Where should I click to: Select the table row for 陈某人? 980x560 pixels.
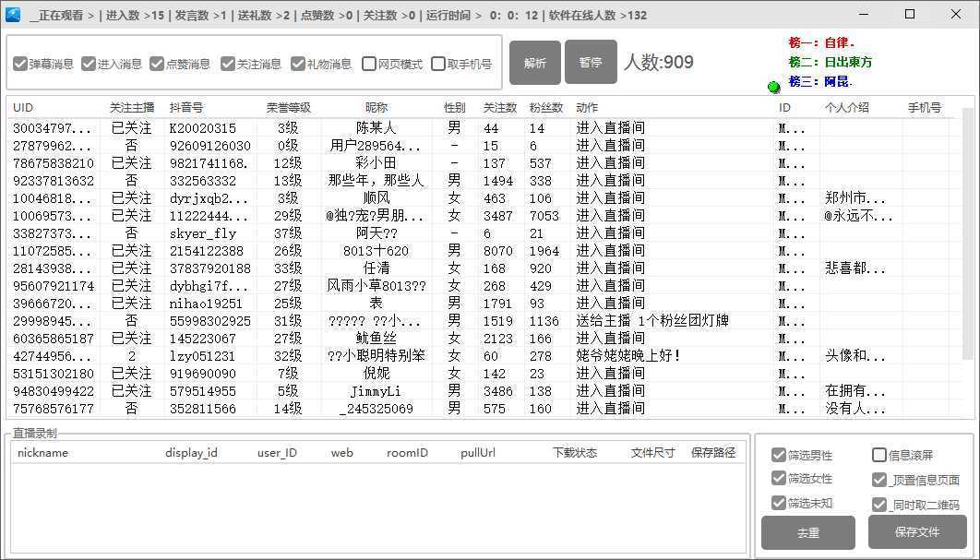(x=369, y=129)
